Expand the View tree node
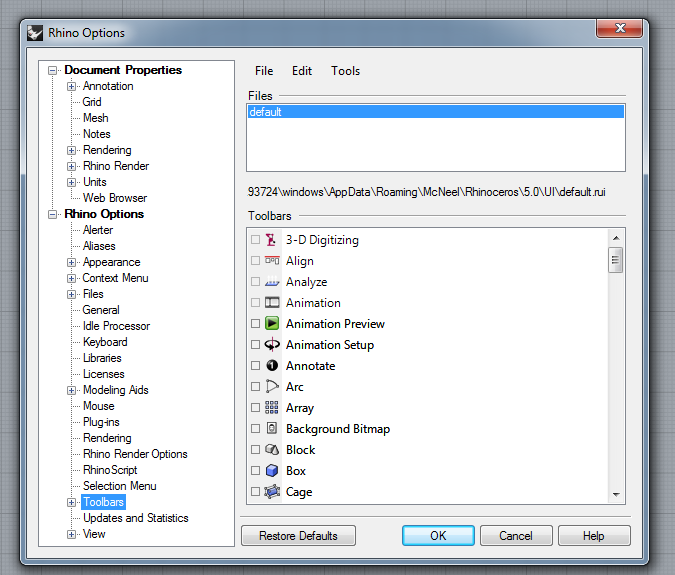 [71, 534]
